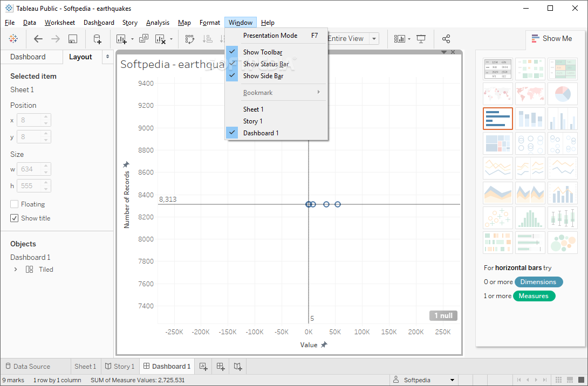Image resolution: width=588 pixels, height=386 pixels.
Task: Click the Tableau start page logo icon
Action: tap(13, 39)
